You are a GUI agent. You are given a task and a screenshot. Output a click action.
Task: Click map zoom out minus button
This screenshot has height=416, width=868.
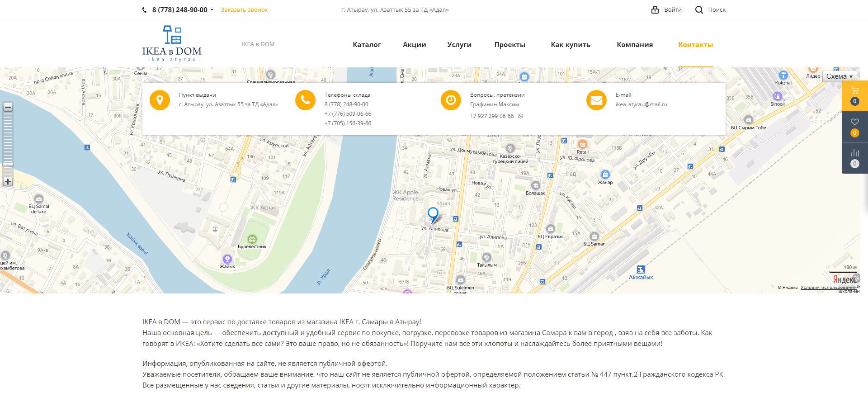point(8,107)
